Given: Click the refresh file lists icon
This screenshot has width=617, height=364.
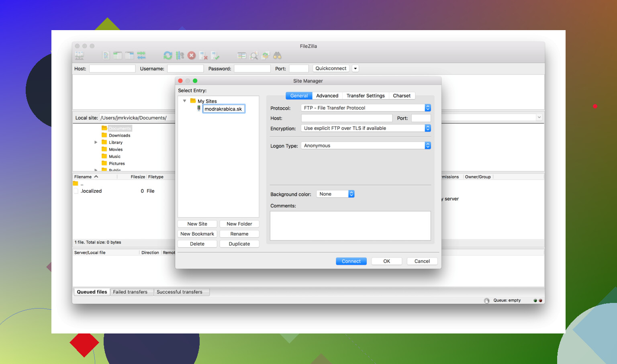Looking at the screenshot, I should [168, 56].
